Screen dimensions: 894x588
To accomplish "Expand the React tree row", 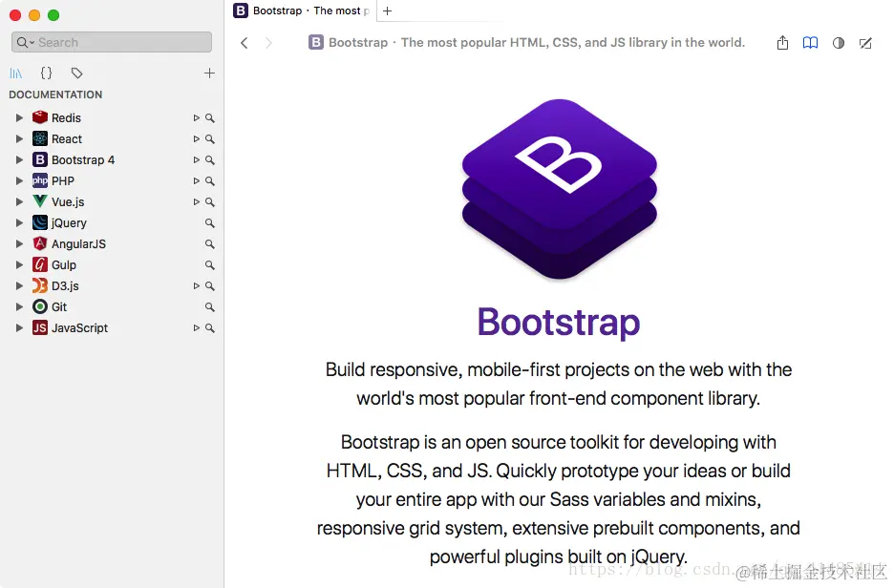I will coord(19,138).
